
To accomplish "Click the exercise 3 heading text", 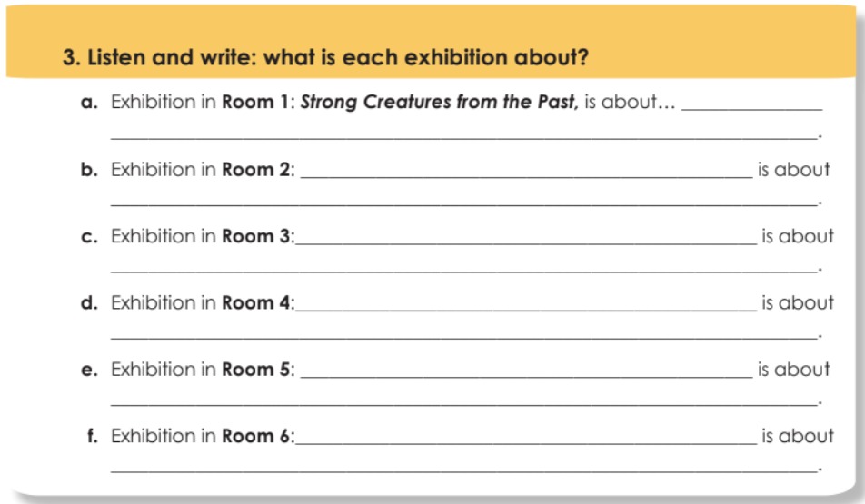I will click(325, 57).
